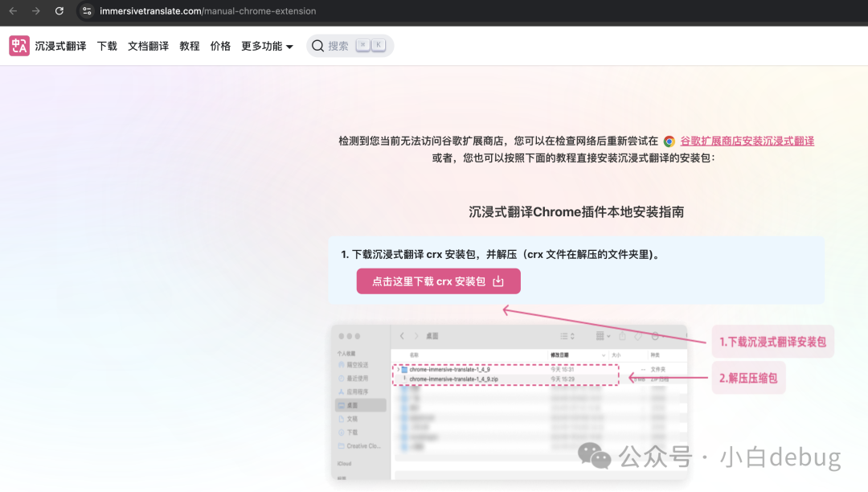Open 谷歌扩展商店安装沉浸式翻译 link

pos(747,141)
